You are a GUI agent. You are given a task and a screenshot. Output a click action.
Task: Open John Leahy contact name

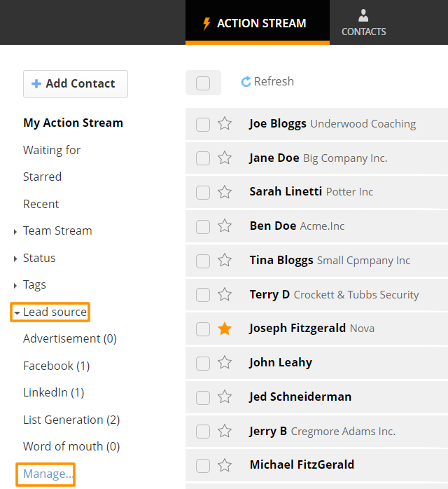pyautogui.click(x=281, y=363)
